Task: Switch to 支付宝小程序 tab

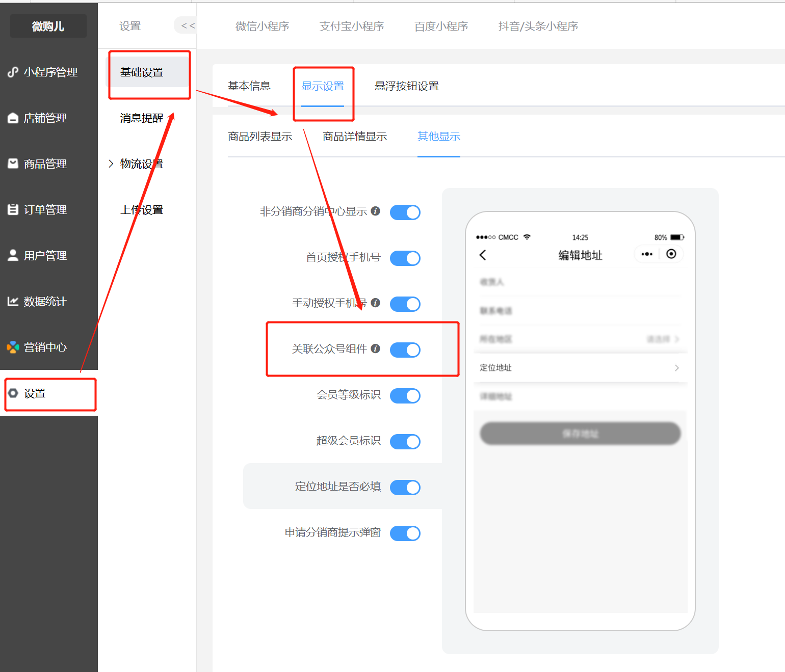Action: 352,26
